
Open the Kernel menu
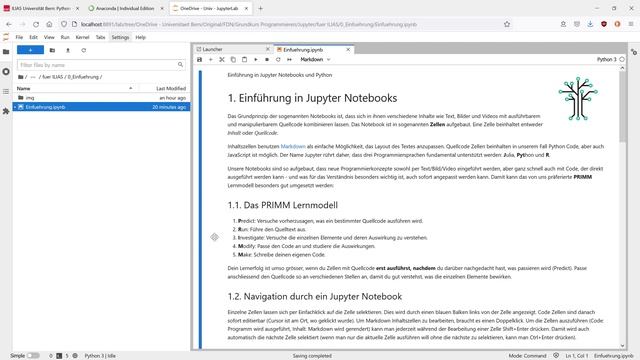point(82,37)
